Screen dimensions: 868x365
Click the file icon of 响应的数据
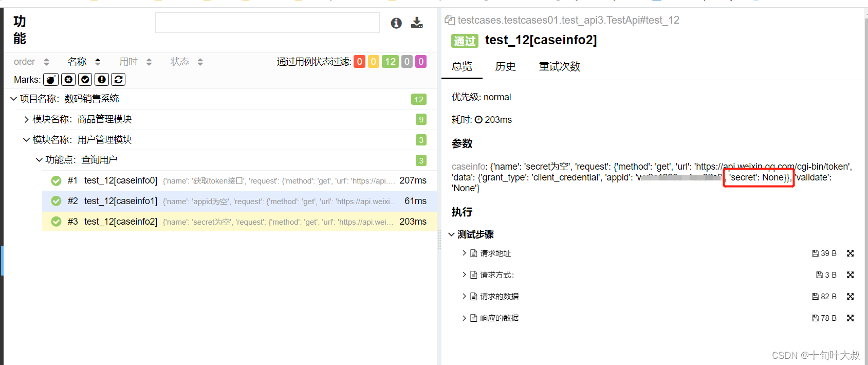(474, 318)
